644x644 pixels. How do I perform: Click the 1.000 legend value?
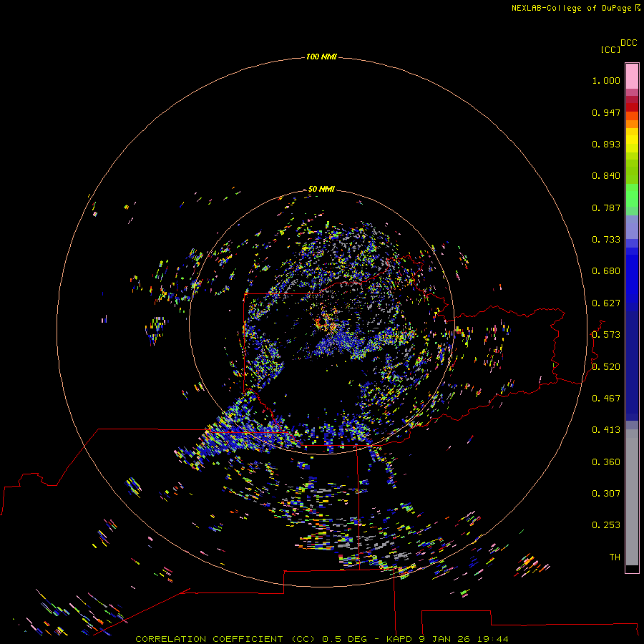(606, 80)
